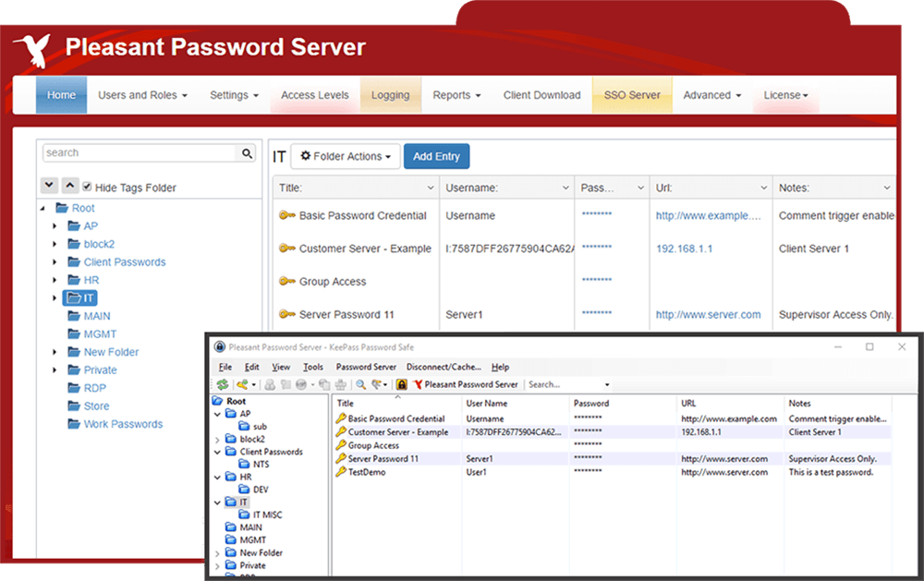Open the Reports menu
Screen dimensions: 924x581
tap(456, 95)
